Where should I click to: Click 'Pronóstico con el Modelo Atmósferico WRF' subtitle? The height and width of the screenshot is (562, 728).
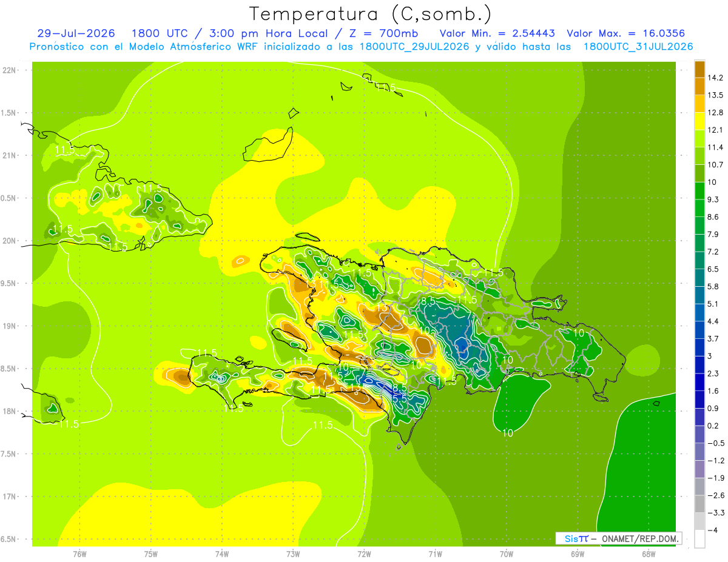tap(144, 47)
